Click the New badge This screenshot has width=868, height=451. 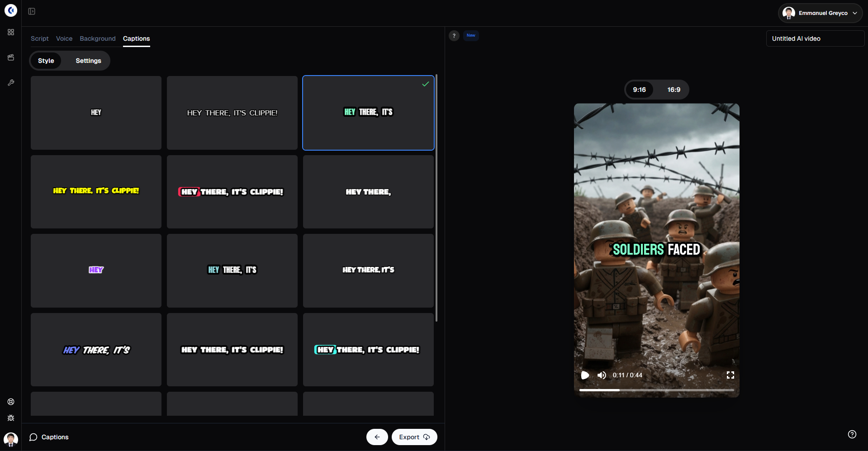click(x=471, y=35)
